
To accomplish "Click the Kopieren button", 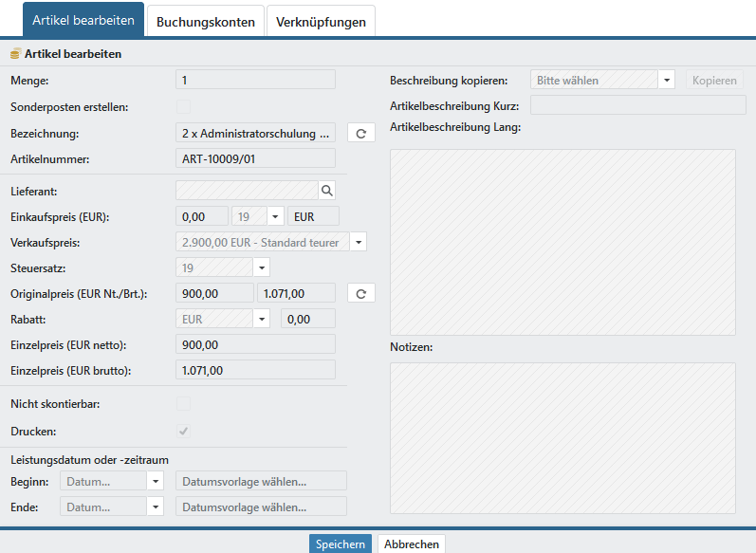I will [x=714, y=81].
